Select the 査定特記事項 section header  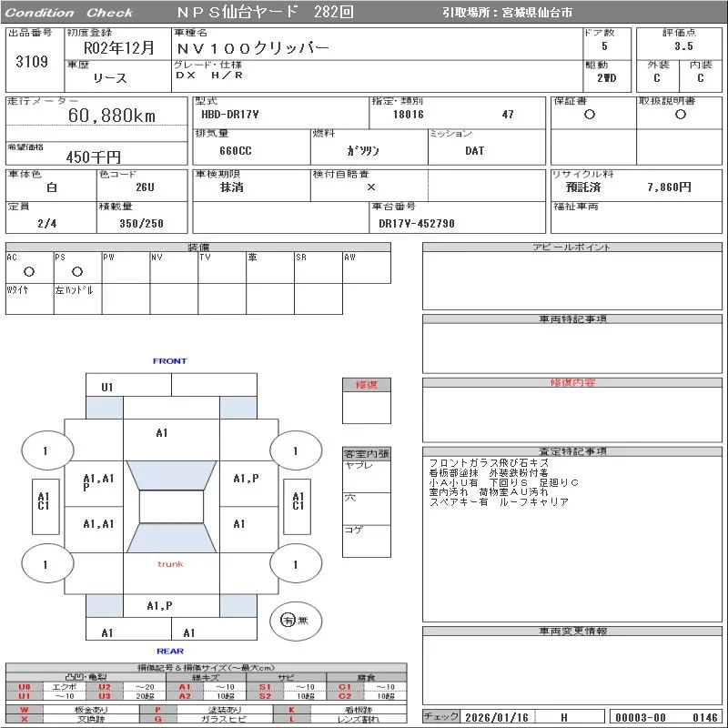click(x=573, y=451)
